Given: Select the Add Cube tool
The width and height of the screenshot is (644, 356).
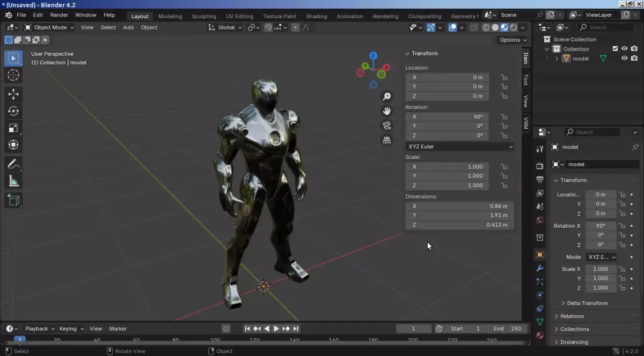Looking at the screenshot, I should click(x=13, y=200).
